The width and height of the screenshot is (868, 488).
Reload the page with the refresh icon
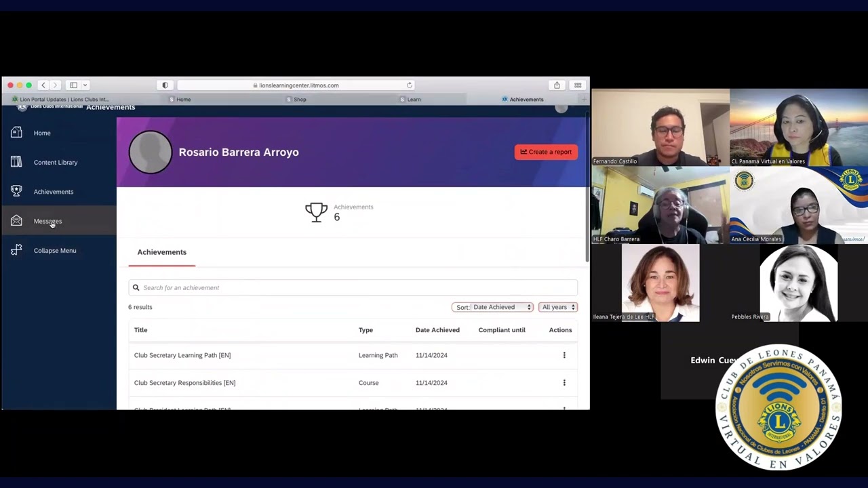(410, 85)
